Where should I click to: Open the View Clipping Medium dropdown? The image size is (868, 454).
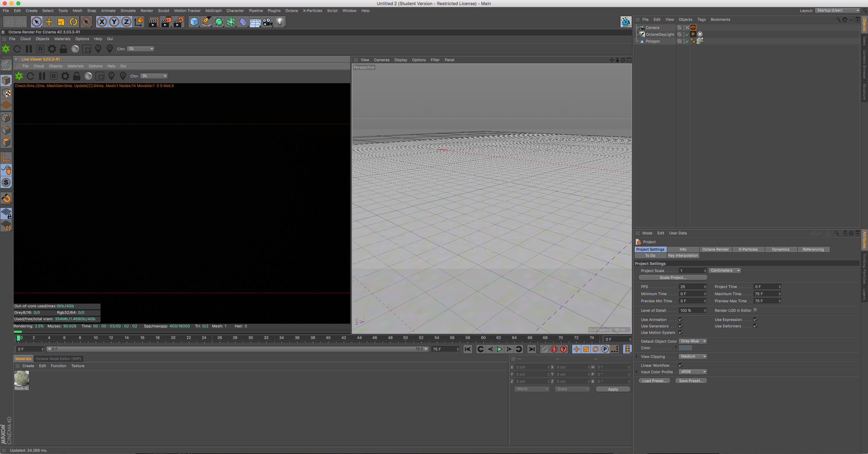pyautogui.click(x=693, y=357)
